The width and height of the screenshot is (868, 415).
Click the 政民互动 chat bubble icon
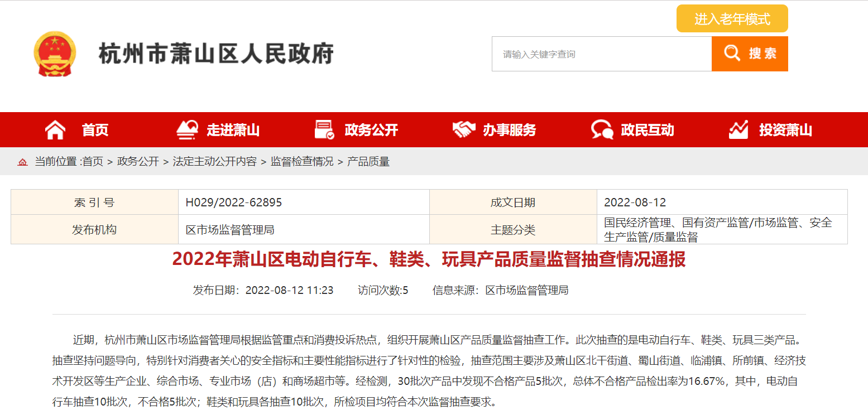[602, 130]
